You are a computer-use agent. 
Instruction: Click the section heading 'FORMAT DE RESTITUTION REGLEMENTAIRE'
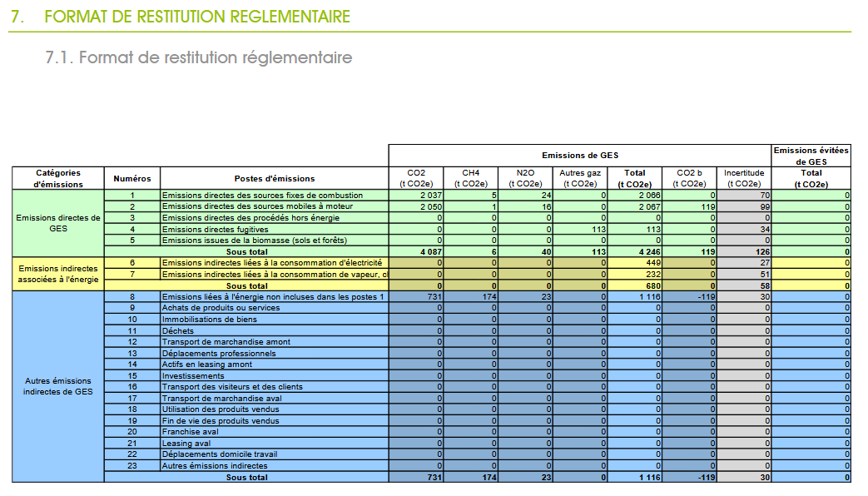pyautogui.click(x=197, y=17)
